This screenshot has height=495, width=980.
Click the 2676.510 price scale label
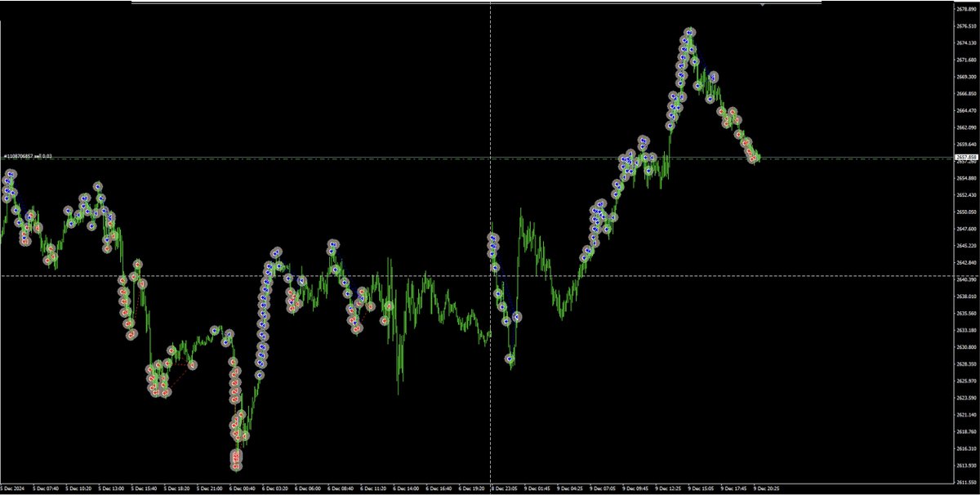(x=966, y=26)
